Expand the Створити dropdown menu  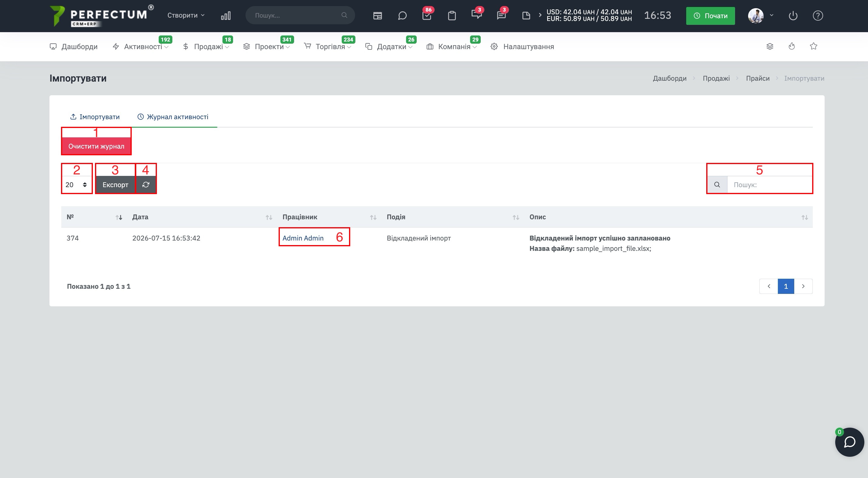186,15
